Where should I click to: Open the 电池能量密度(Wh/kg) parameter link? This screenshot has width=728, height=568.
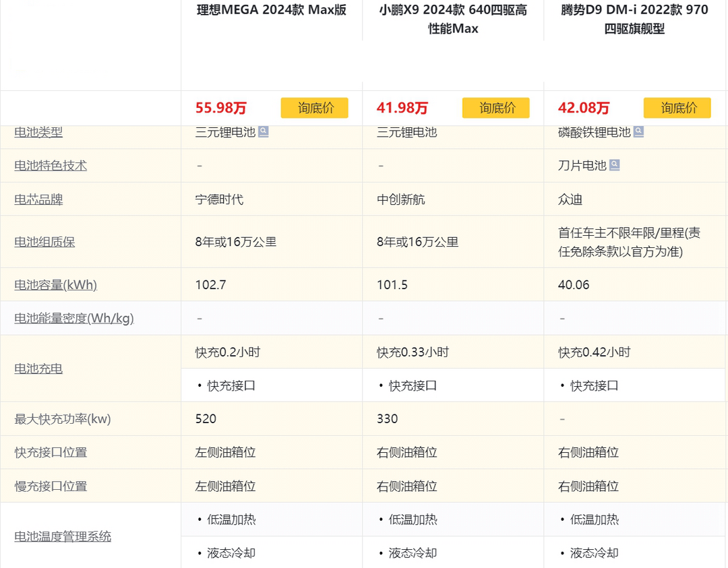pos(74,318)
